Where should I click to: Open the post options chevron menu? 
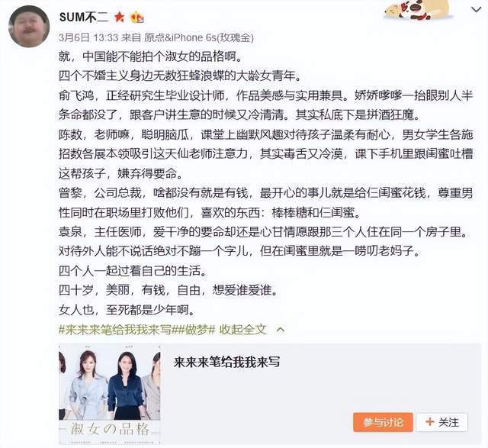(x=476, y=10)
